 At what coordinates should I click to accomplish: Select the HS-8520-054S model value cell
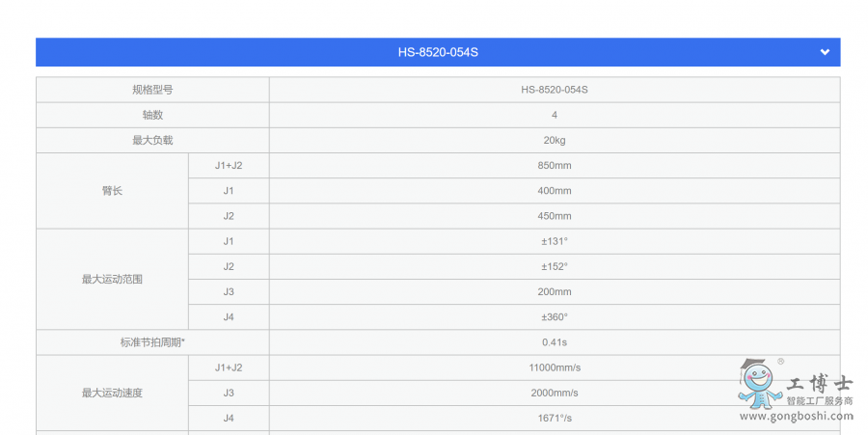tap(554, 90)
